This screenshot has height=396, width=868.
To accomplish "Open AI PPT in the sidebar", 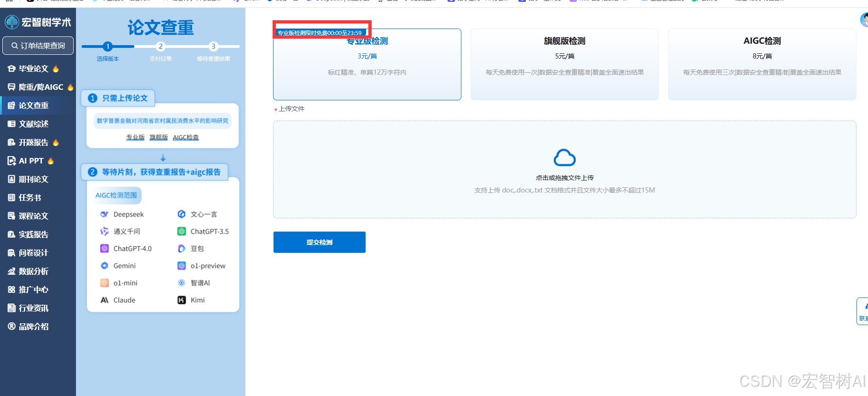I will (31, 161).
